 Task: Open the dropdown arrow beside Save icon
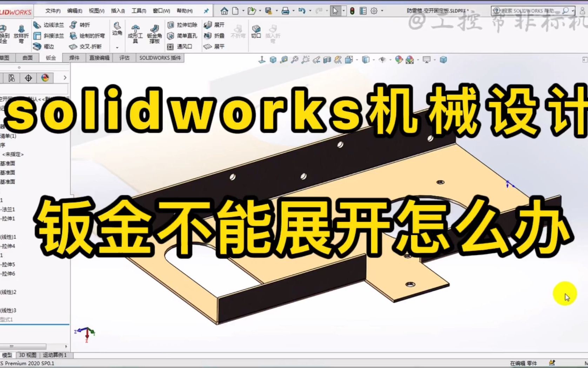276,11
